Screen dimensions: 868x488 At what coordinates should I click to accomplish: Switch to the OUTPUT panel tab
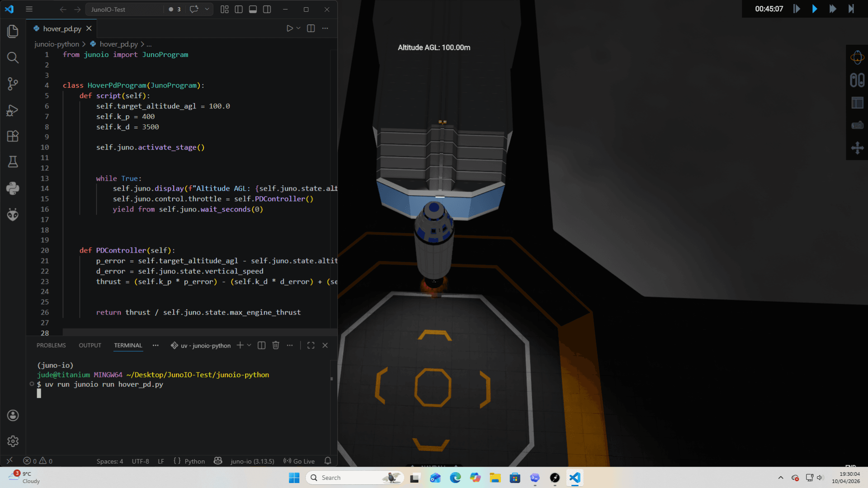[90, 345]
